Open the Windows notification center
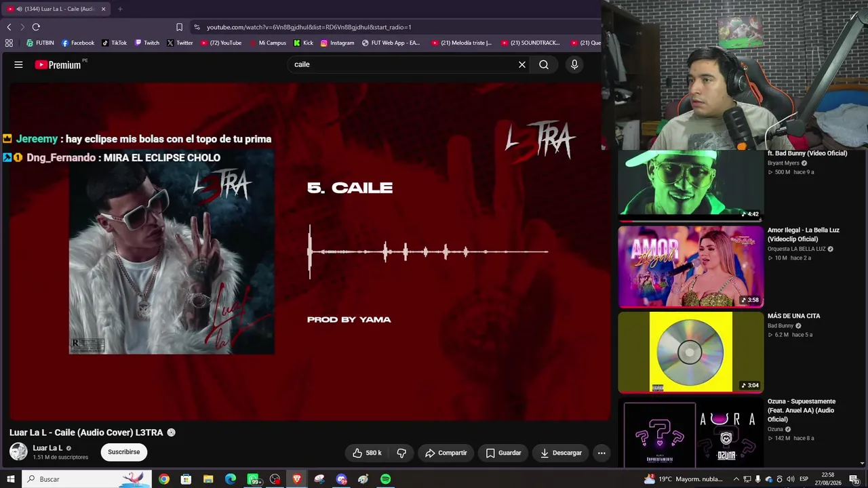This screenshot has width=868, height=488. tap(854, 479)
